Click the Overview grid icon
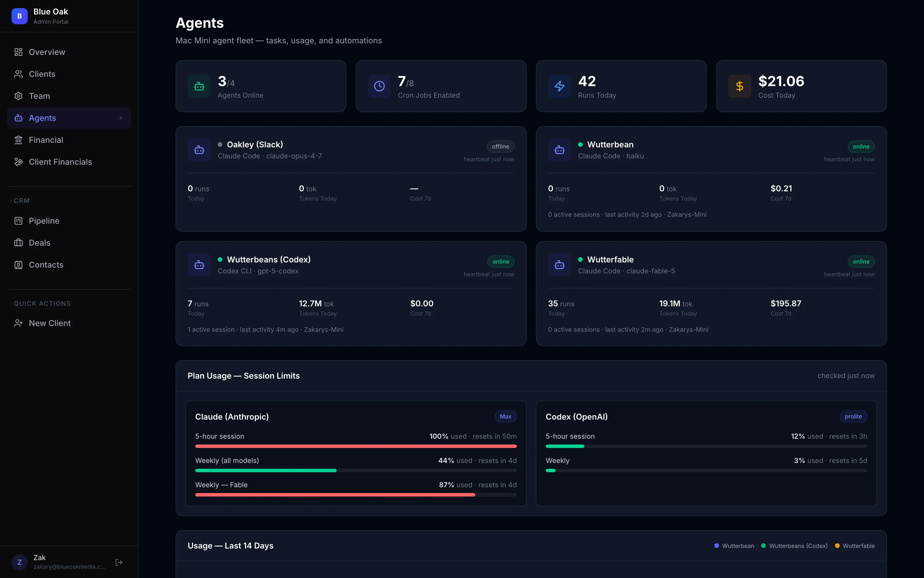 click(18, 52)
